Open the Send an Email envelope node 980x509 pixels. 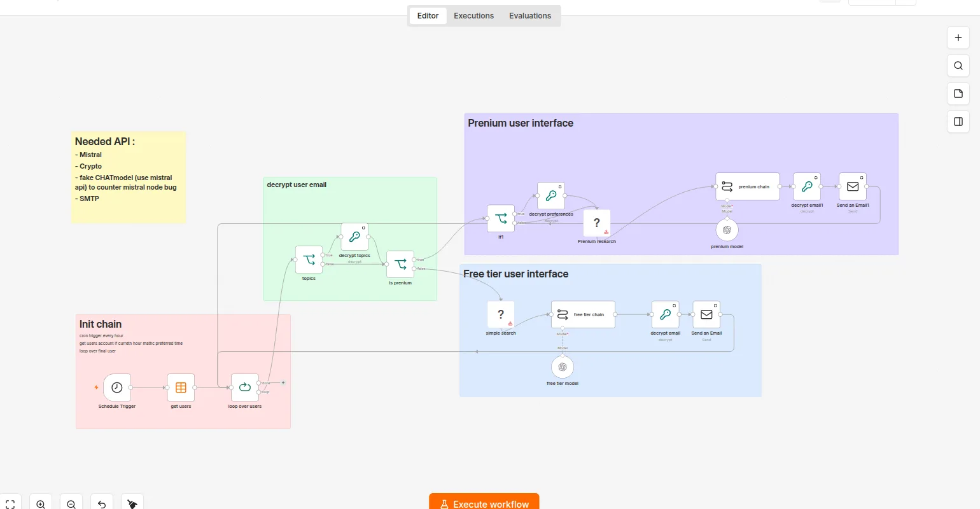coord(706,314)
